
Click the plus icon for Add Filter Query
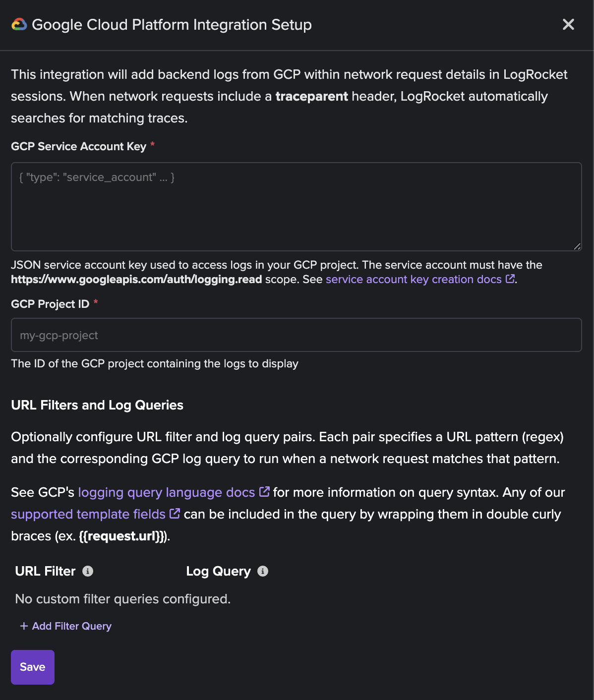[x=24, y=626]
